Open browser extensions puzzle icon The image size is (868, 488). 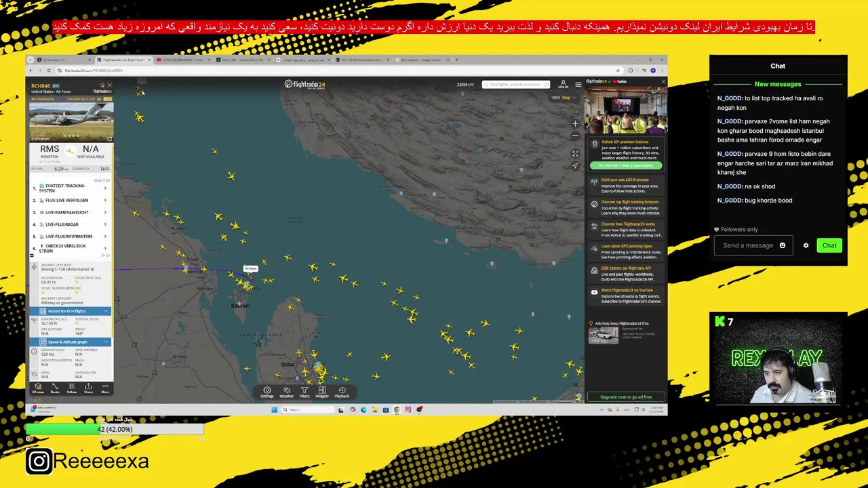point(631,70)
